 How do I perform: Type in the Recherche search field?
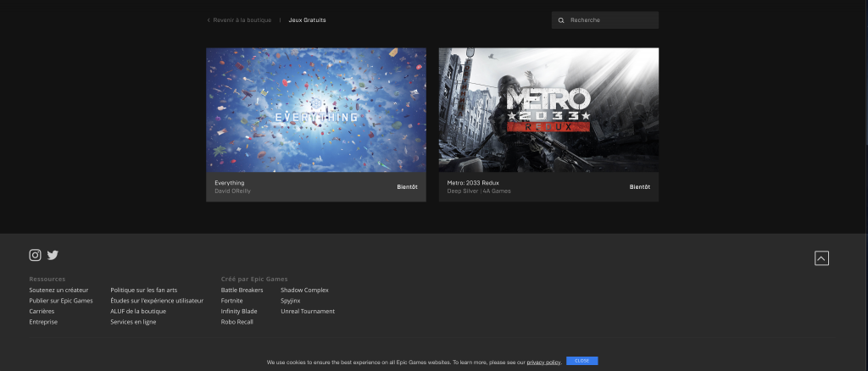point(610,20)
